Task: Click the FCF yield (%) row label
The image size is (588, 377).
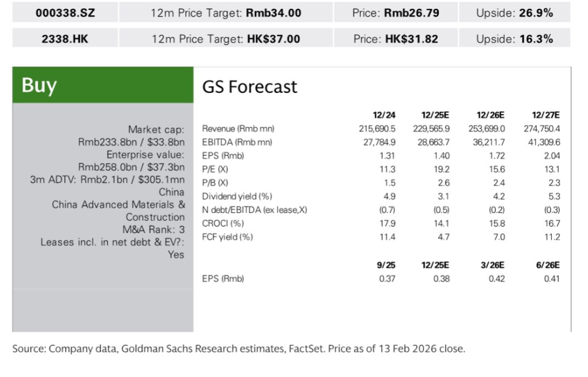Action: pos(228,237)
